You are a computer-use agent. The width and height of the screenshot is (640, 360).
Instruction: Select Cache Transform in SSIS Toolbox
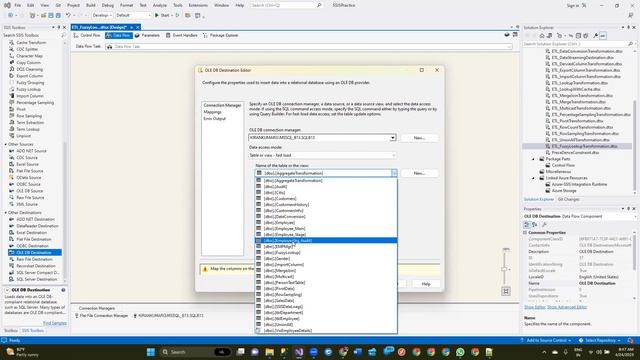coord(31,42)
